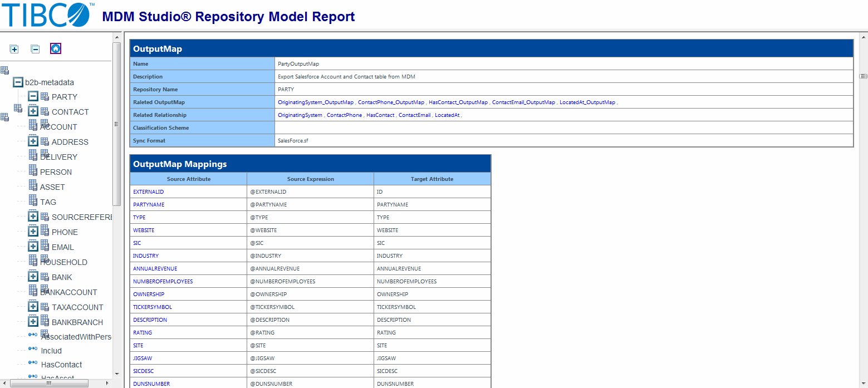This screenshot has width=868, height=388.
Task: Click the BANK repository table icon
Action: (x=45, y=277)
